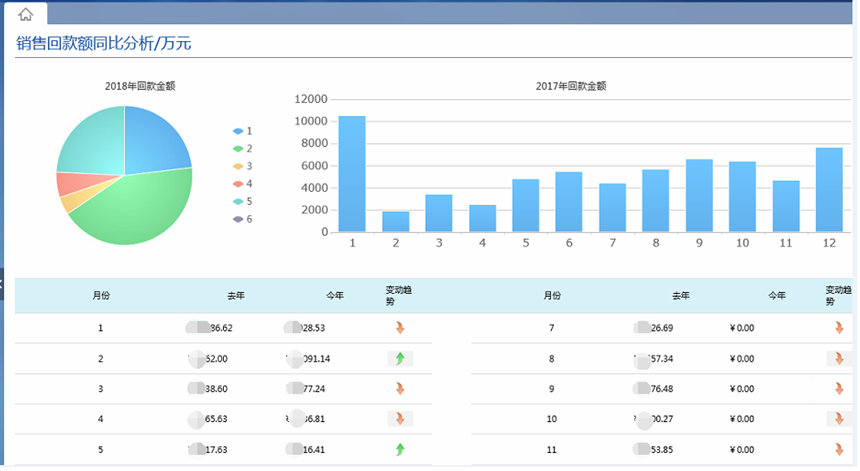
Task: Expand the collapsed panel at left edge
Action: pos(3,285)
